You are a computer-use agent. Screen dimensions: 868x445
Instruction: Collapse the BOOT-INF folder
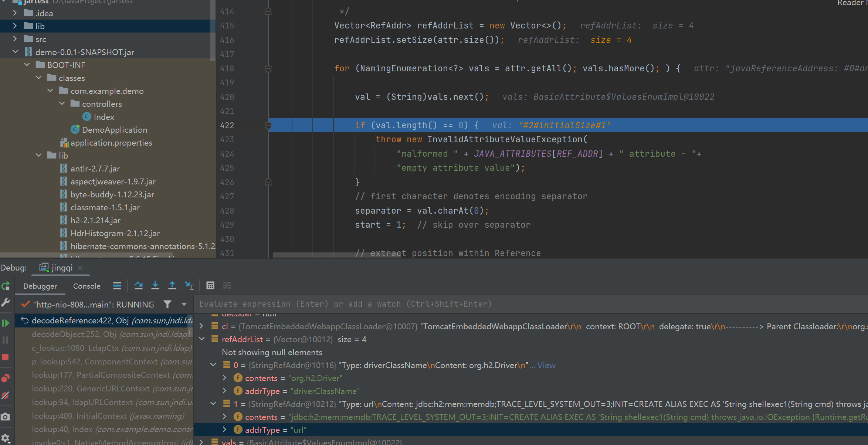27,65
